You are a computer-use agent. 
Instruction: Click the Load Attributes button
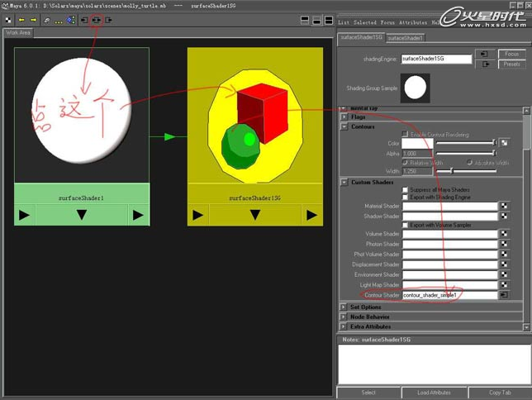click(435, 393)
